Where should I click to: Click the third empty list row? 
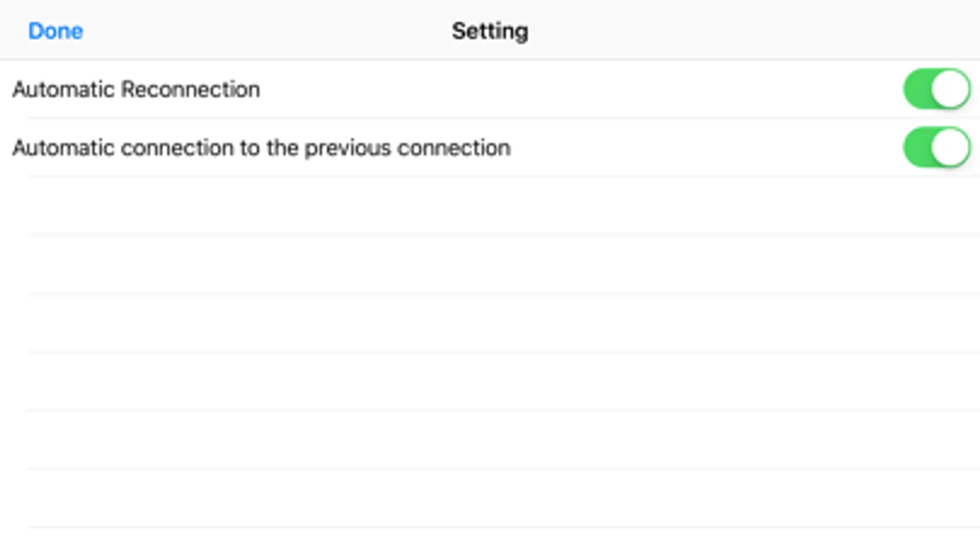[490, 323]
